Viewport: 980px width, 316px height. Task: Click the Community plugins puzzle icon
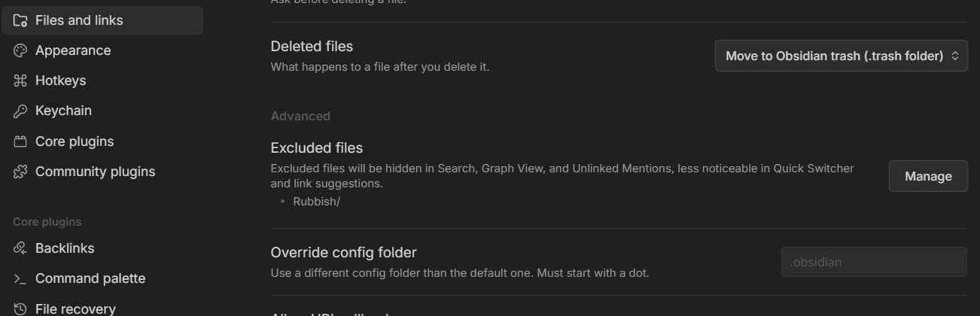pos(20,172)
